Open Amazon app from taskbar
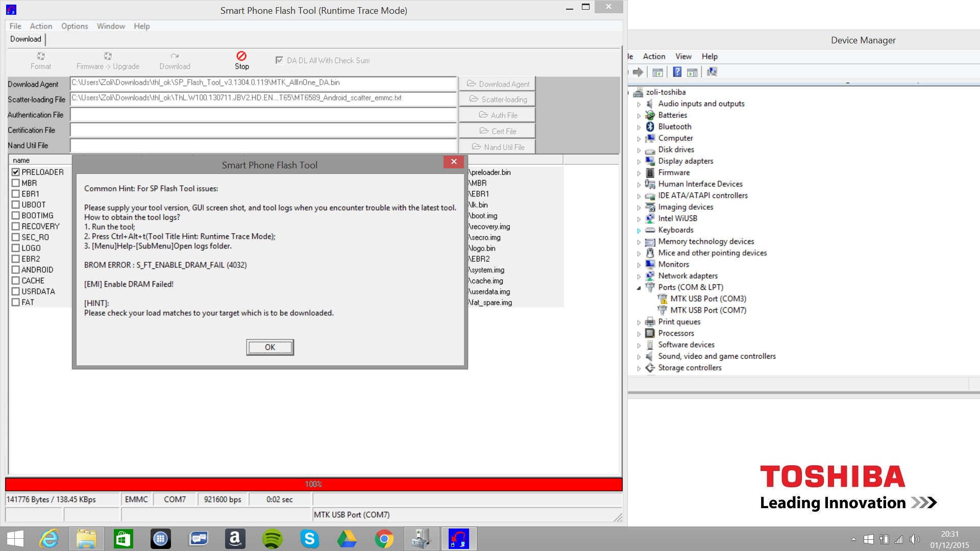This screenshot has width=980, height=551. [235, 539]
